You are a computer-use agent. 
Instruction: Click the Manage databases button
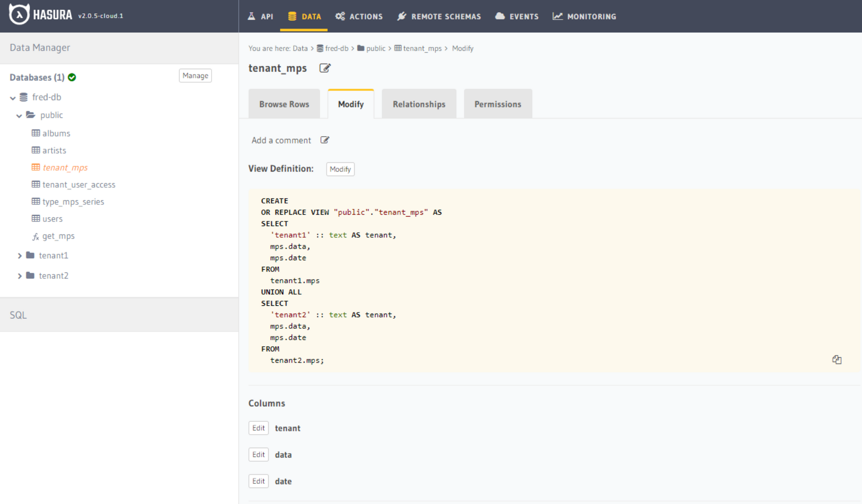[195, 75]
